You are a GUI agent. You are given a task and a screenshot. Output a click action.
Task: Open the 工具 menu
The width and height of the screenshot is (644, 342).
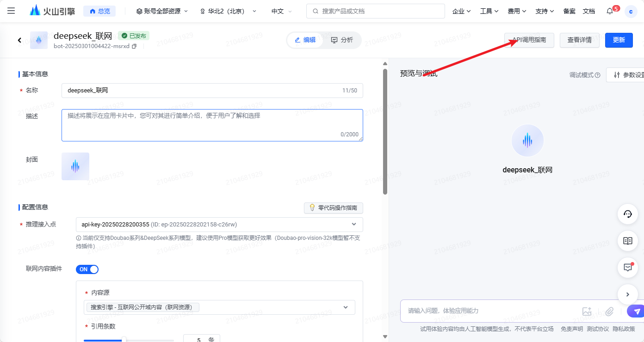tap(489, 11)
